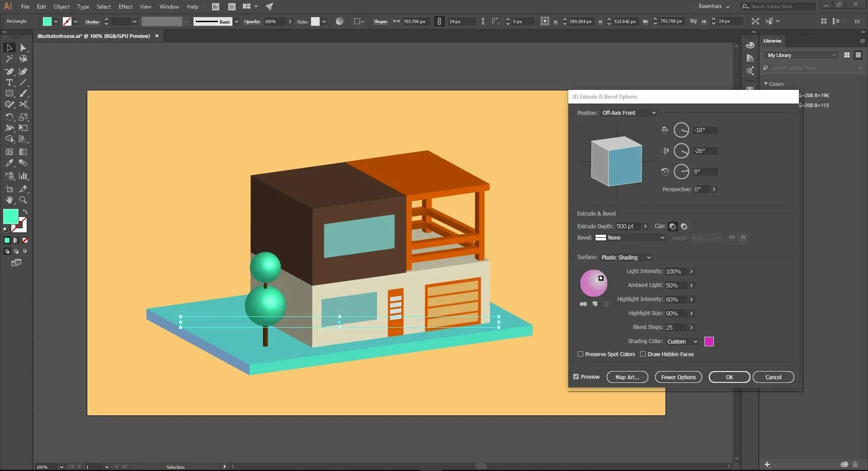Screen dimensions: 868x471
Task: Click the Fewer Options button
Action: [x=678, y=377]
